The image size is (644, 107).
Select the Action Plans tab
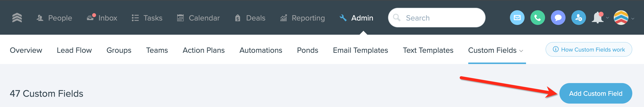(x=204, y=50)
